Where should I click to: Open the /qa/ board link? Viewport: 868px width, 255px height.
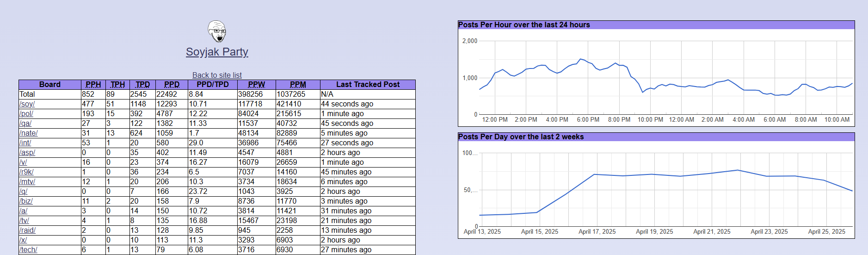25,124
